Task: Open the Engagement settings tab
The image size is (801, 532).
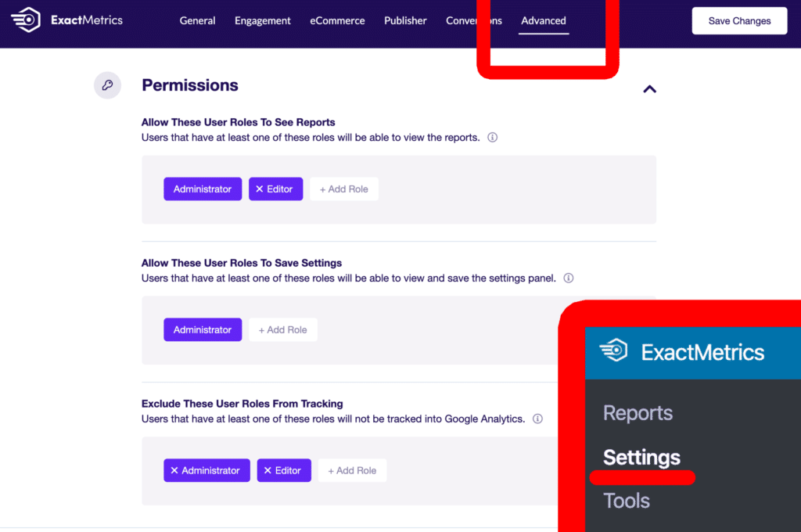Action: pos(262,20)
